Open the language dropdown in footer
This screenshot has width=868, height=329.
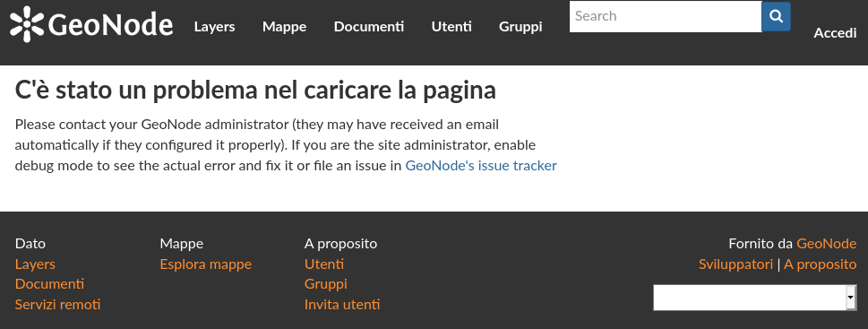click(x=755, y=298)
